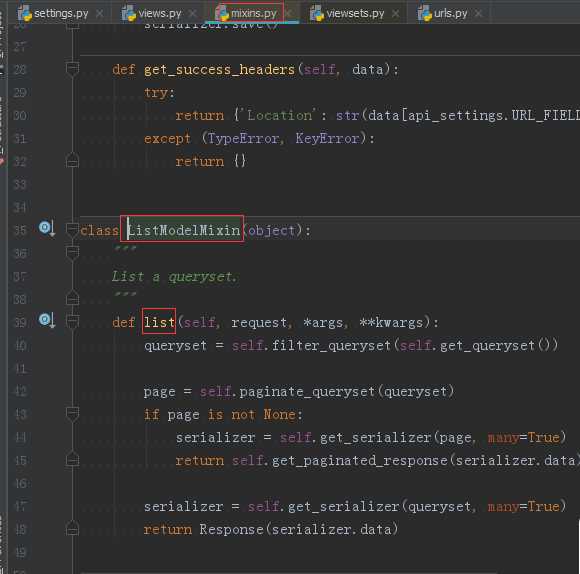Close the urls.py tab
The height and width of the screenshot is (574, 580).
(479, 14)
